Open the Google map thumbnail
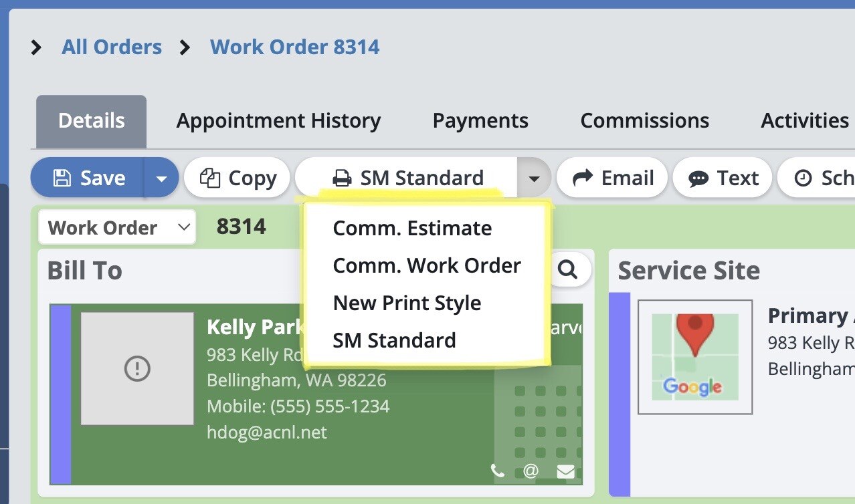This screenshot has height=504, width=855. (x=695, y=357)
